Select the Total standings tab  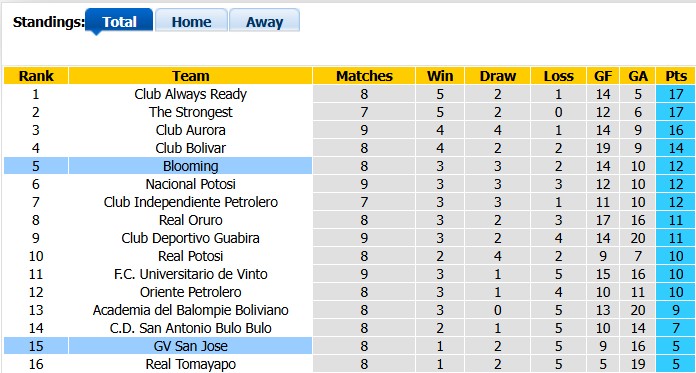click(x=119, y=20)
